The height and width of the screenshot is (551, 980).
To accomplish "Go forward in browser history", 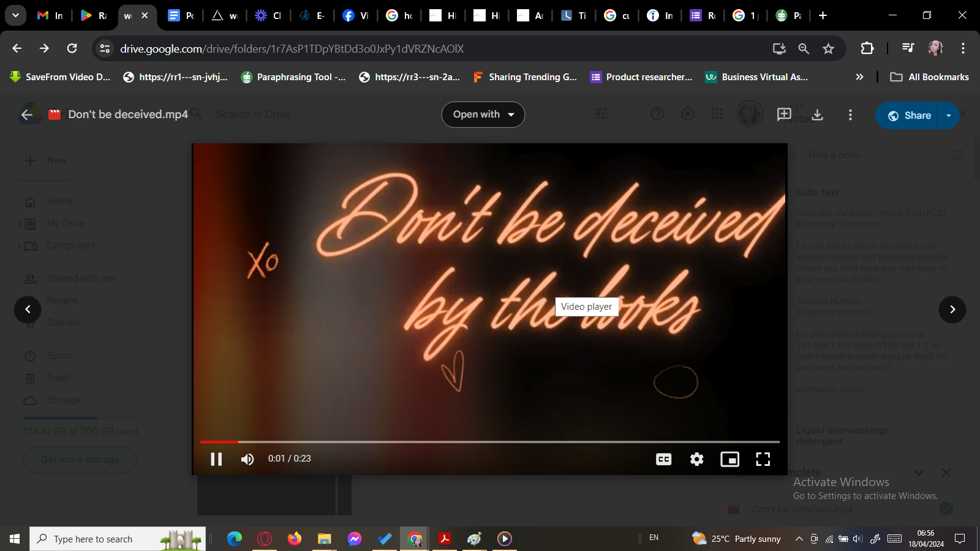I will pyautogui.click(x=44, y=48).
